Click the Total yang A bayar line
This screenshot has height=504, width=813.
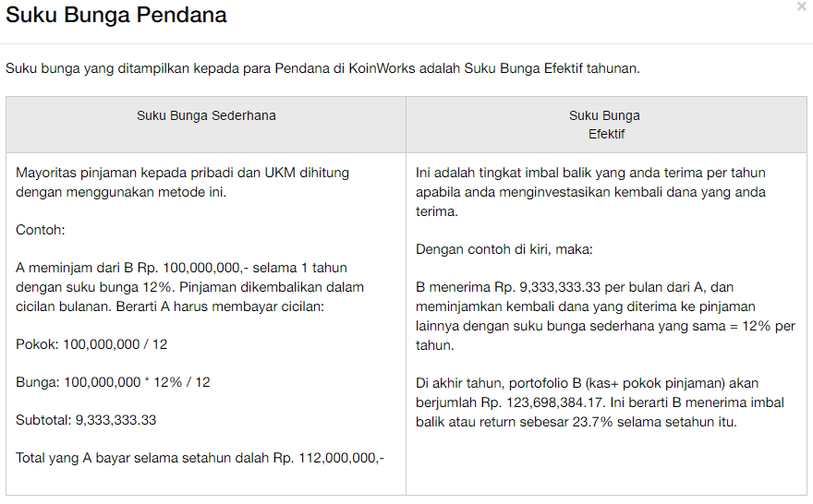coord(200,458)
